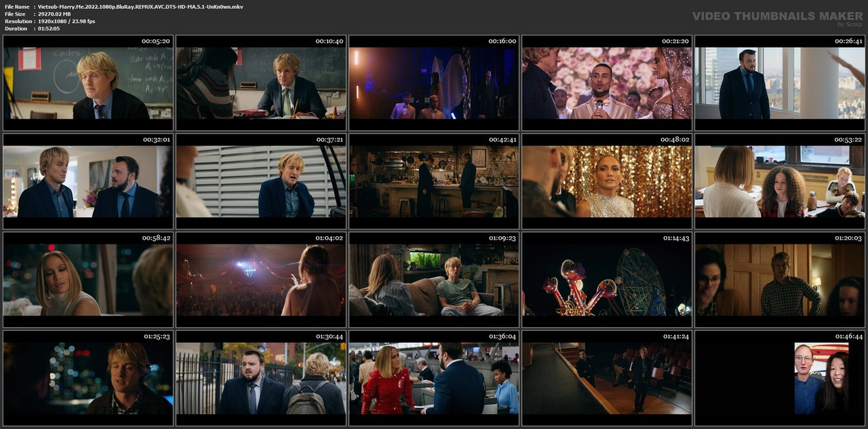
Task: Open the ferris wheel frame at 01:14:43
Action: 607,280
